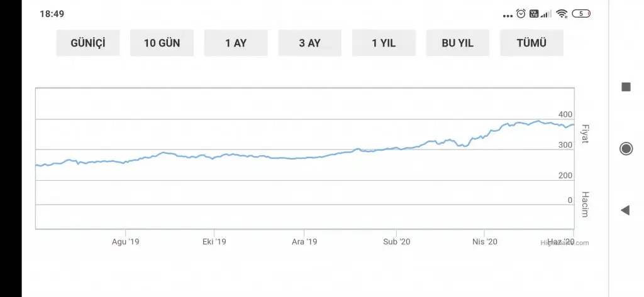
Task: Show the 1 AY chart period
Action: click(x=236, y=43)
